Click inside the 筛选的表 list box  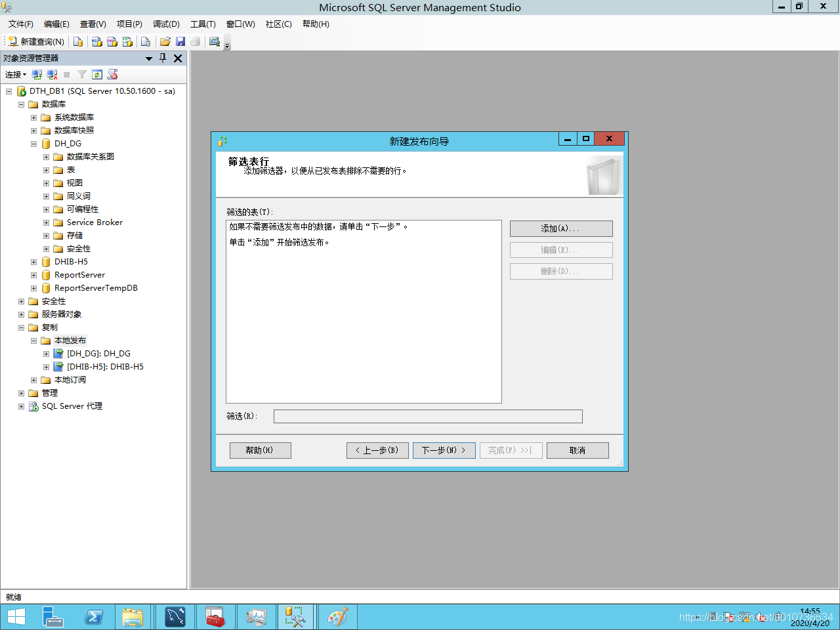[364, 312]
